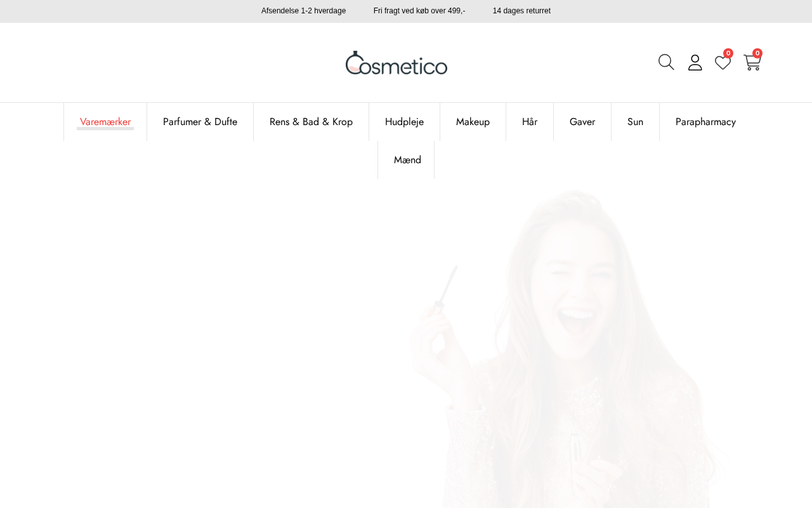This screenshot has width=812, height=508.
Task: Open the wishlist heart icon
Action: 723,62
